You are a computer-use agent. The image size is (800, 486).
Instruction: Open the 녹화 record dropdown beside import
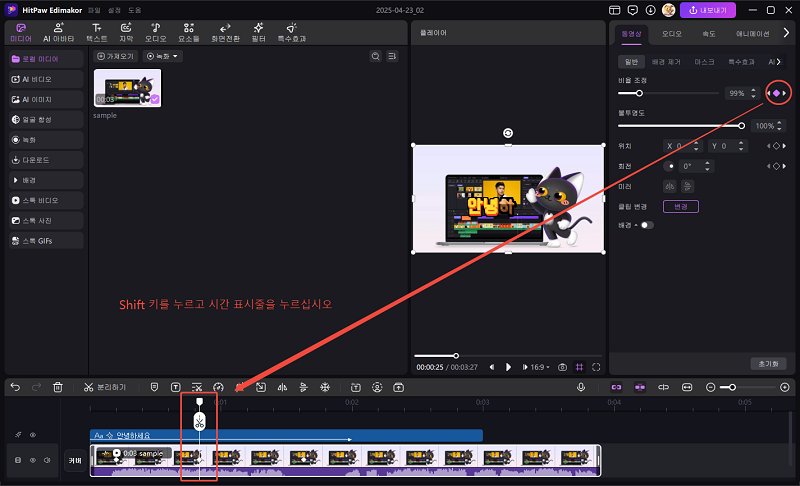pyautogui.click(x=163, y=56)
